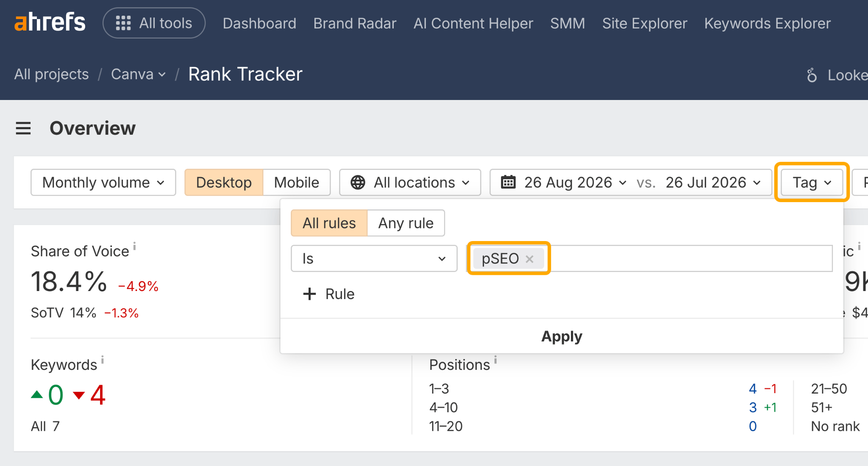Viewport: 868px width, 466px height.
Task: Click the Rank Tracker breadcrumb
Action: tap(245, 74)
